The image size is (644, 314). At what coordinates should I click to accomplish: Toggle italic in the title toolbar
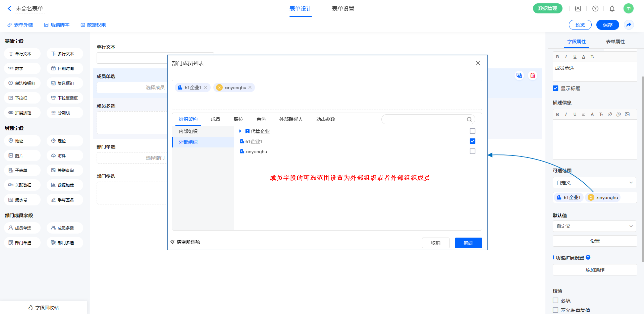(x=566, y=57)
